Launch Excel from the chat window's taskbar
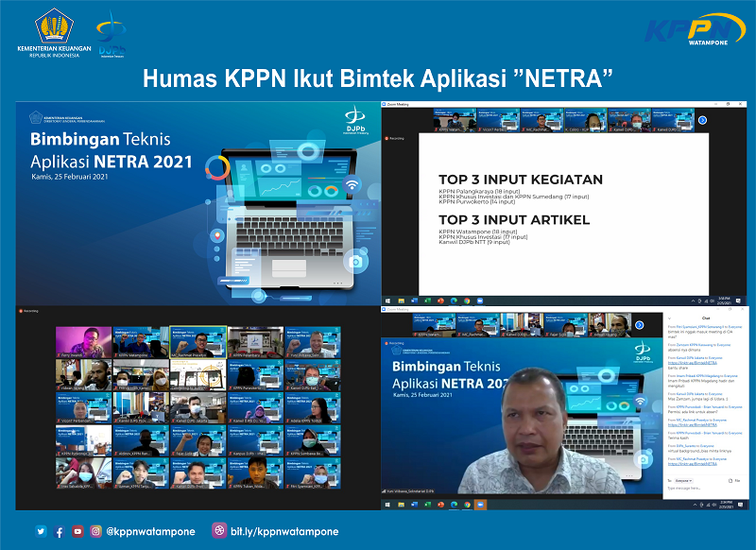This screenshot has height=550, width=756. point(428,505)
